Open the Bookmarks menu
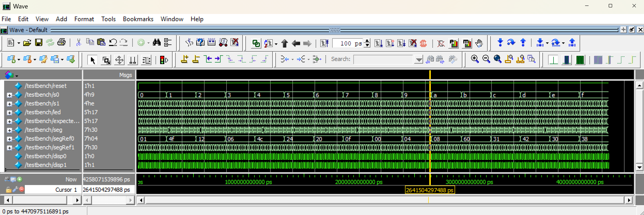This screenshot has width=644, height=215. (138, 19)
